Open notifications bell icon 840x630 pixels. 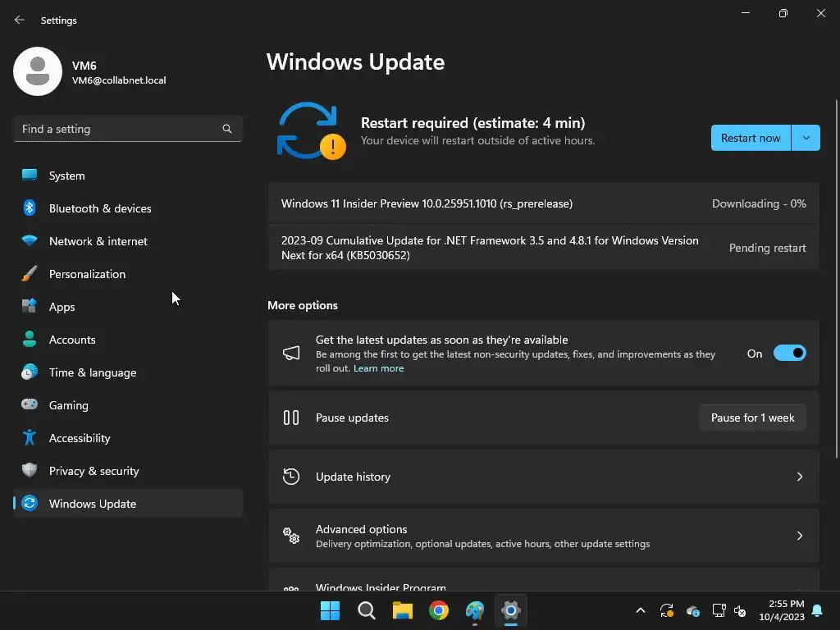pyautogui.click(x=818, y=610)
